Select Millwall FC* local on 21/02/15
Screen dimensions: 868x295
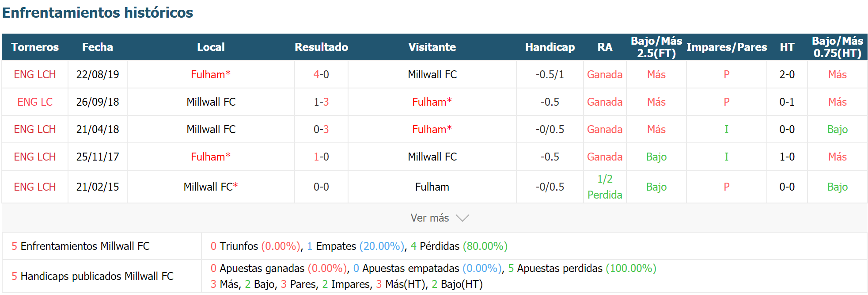(211, 187)
